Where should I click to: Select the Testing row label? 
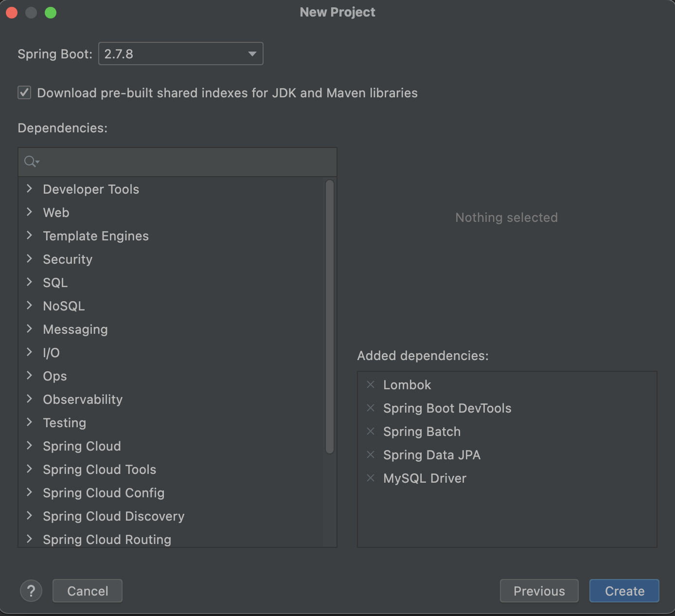[x=64, y=423]
